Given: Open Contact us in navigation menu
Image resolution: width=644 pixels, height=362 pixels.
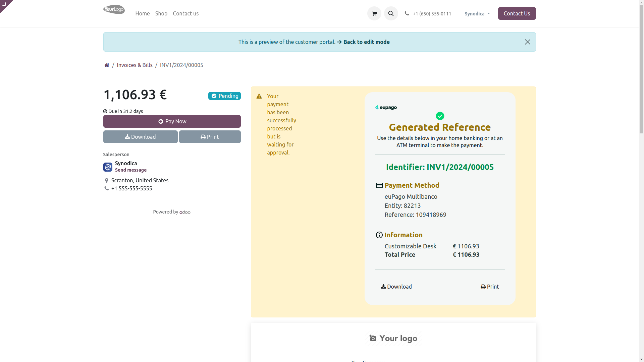Looking at the screenshot, I should pyautogui.click(x=185, y=13).
